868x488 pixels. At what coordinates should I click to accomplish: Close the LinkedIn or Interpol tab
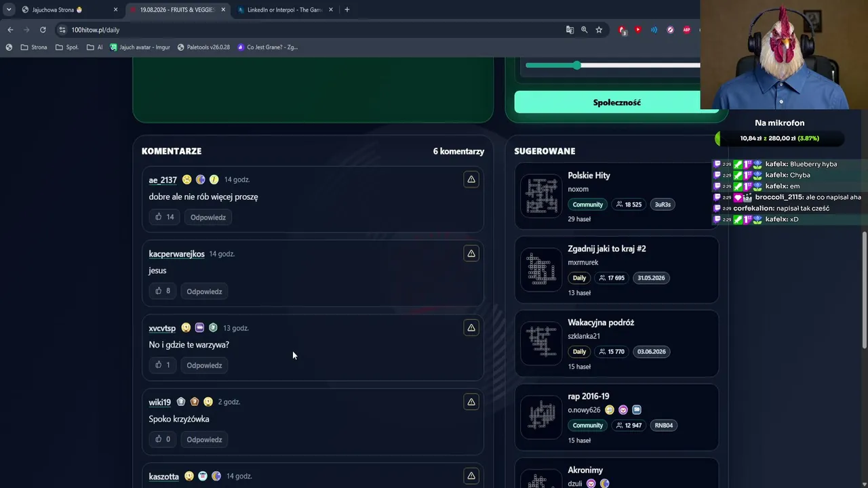click(x=331, y=9)
